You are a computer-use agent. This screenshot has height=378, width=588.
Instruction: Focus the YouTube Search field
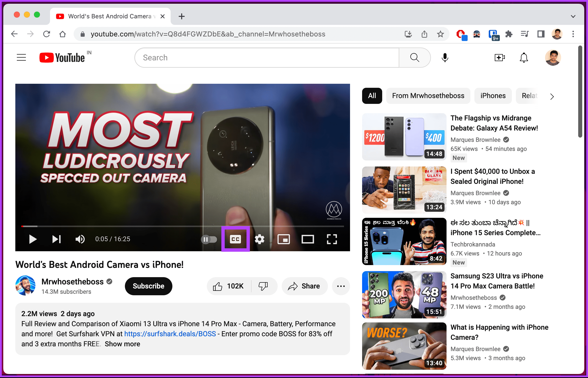coord(267,58)
